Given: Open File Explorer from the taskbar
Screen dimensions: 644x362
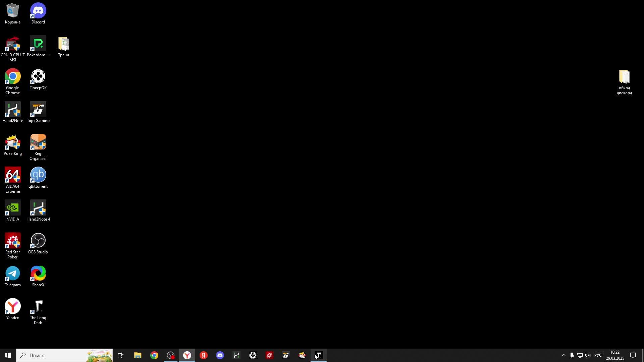Looking at the screenshot, I should [138, 356].
